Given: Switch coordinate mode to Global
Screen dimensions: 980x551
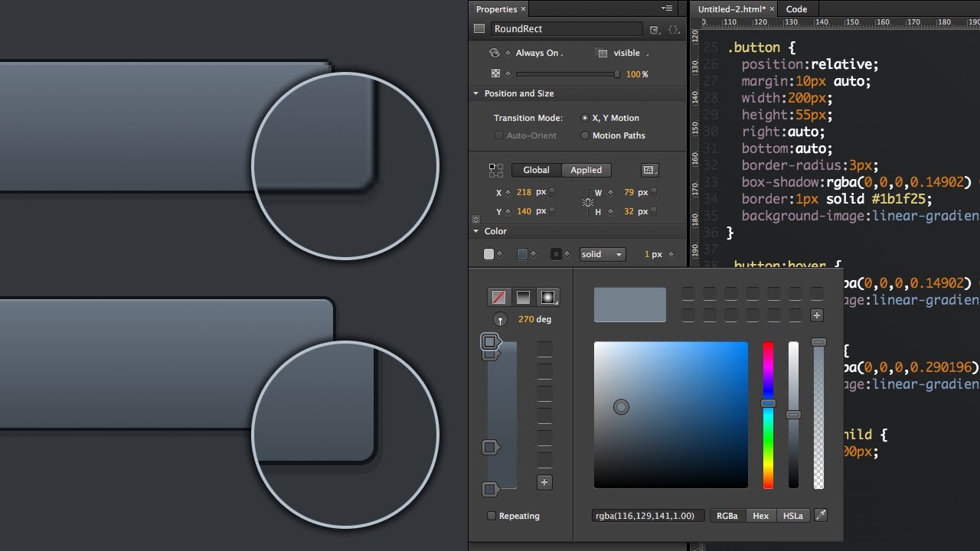Looking at the screenshot, I should [x=536, y=170].
